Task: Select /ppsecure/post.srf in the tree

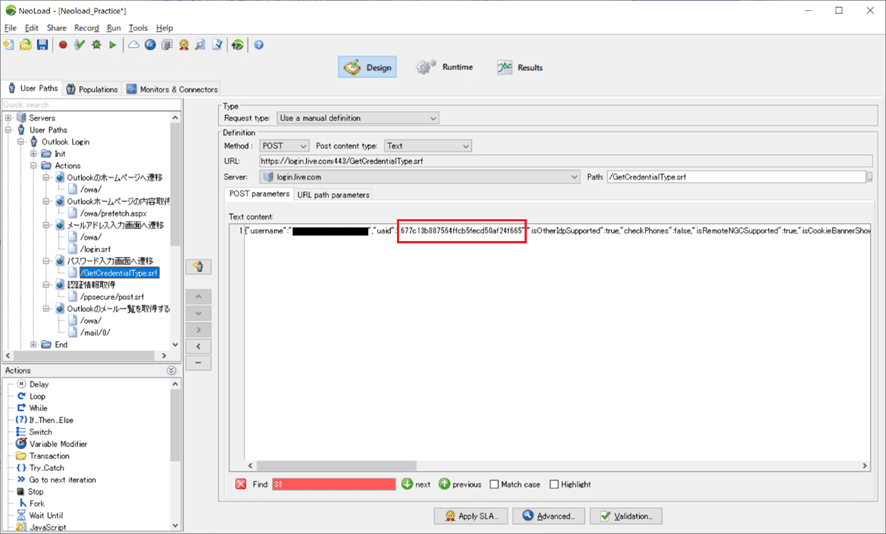Action: point(112,297)
